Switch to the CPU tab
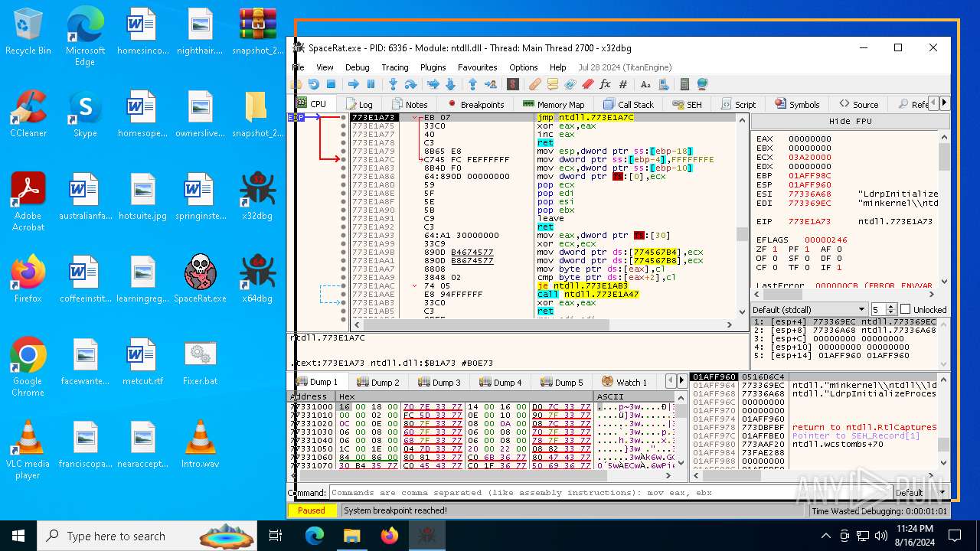The width and height of the screenshot is (980, 551). click(312, 104)
